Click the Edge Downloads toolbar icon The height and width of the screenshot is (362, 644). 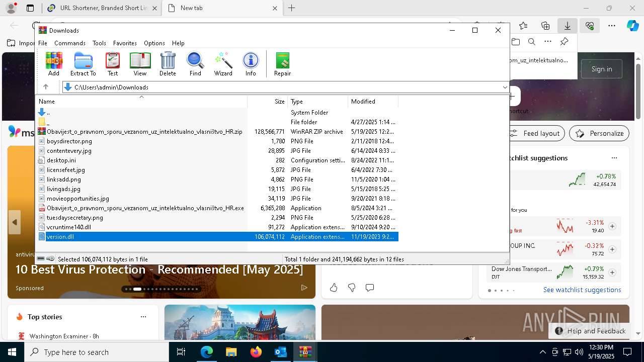pyautogui.click(x=567, y=26)
